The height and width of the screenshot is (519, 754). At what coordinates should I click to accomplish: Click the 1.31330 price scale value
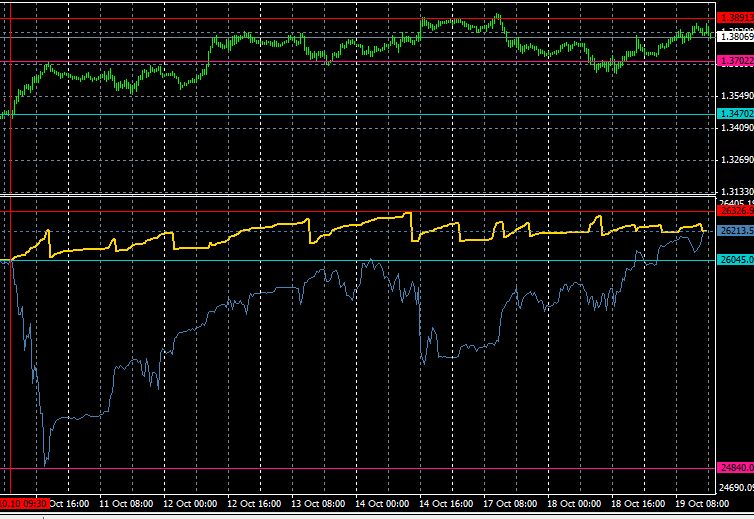point(736,191)
